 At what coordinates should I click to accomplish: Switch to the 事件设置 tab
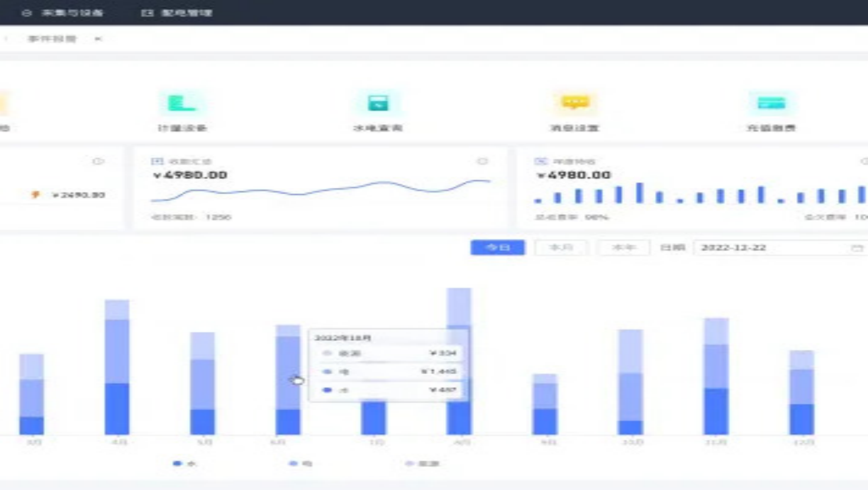52,39
